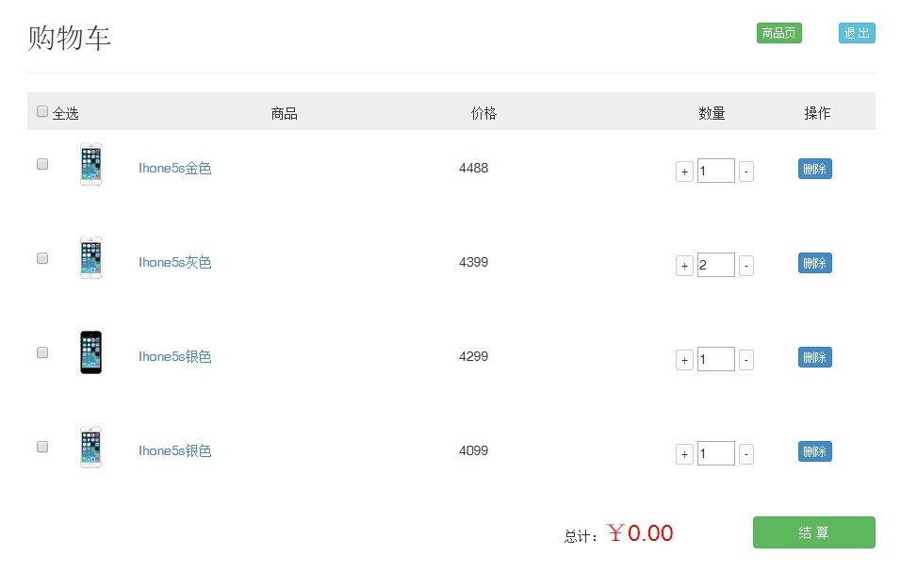Delete the Ihone5s金色 item with 删除
Image resolution: width=917 pixels, height=588 pixels.
(x=814, y=169)
